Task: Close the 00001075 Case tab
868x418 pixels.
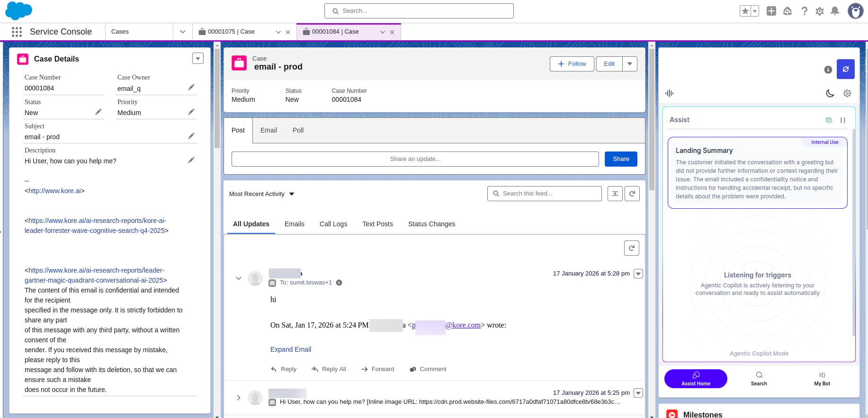Action: [288, 32]
